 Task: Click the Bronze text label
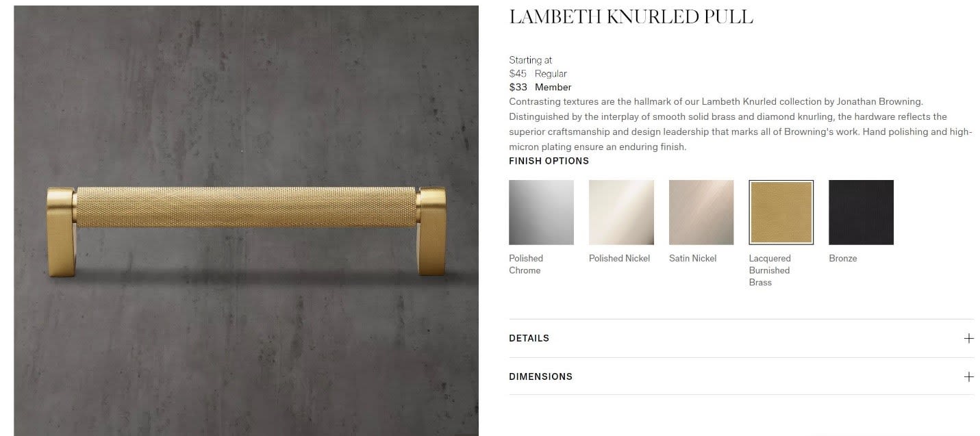[x=842, y=258]
